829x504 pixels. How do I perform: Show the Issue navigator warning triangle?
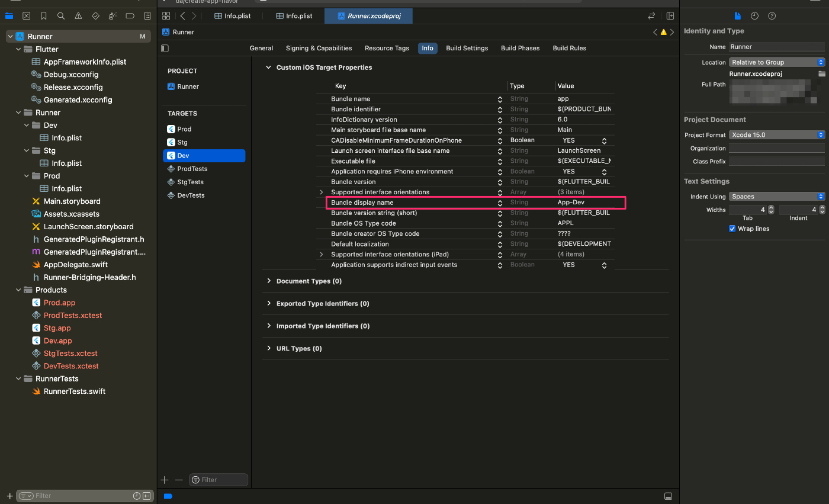tap(78, 16)
